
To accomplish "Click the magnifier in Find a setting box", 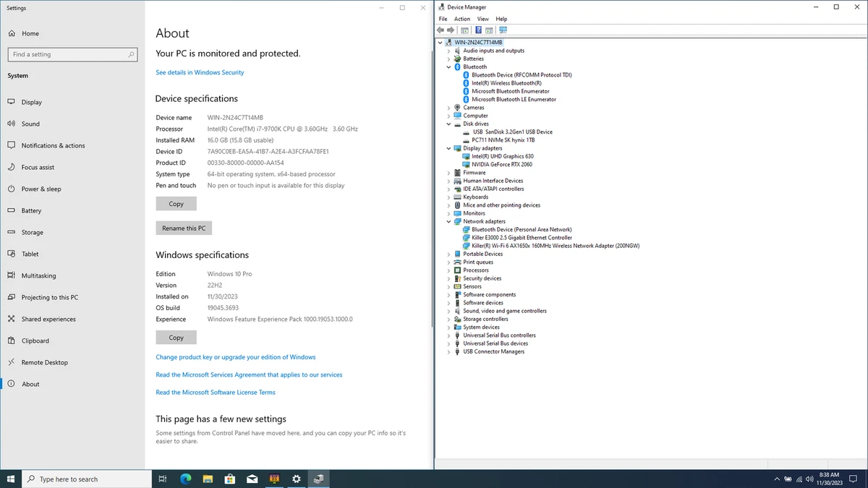I will (131, 54).
